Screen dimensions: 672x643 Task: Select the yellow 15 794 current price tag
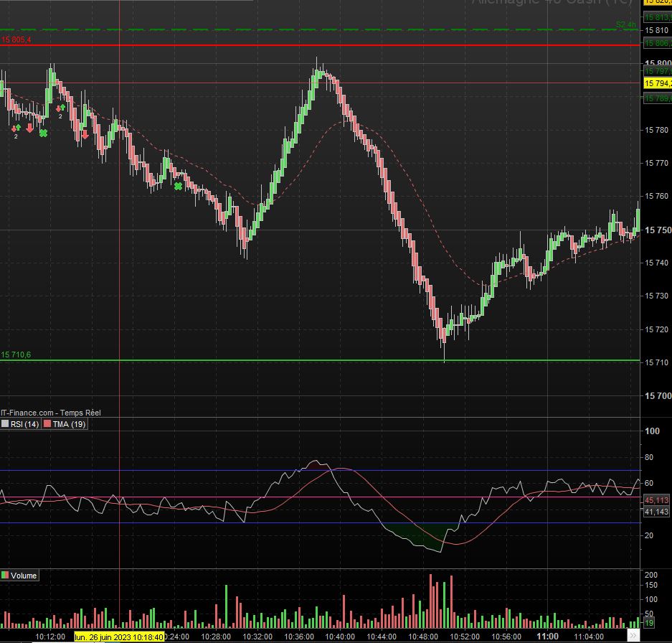coord(658,83)
